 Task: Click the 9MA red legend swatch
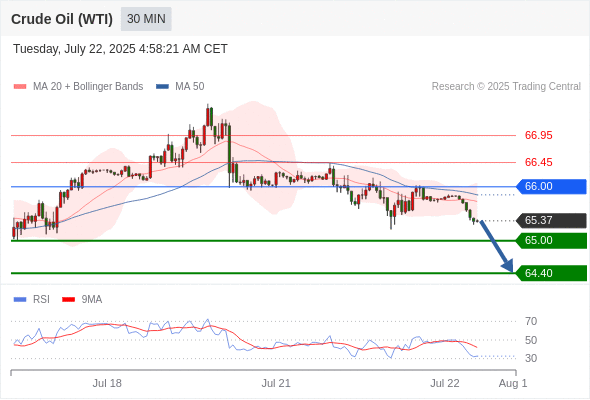coord(68,300)
